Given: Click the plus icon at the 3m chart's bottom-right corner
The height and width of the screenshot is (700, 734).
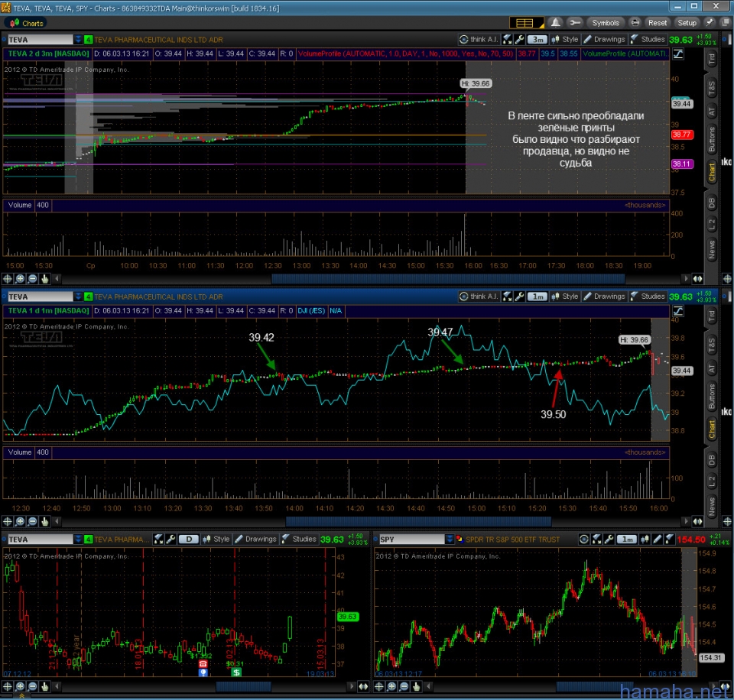Looking at the screenshot, I should click(727, 279).
